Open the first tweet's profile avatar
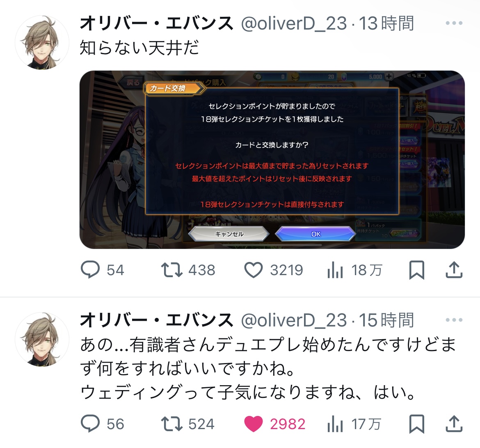Screen dimensions: 480x448 pos(42,42)
